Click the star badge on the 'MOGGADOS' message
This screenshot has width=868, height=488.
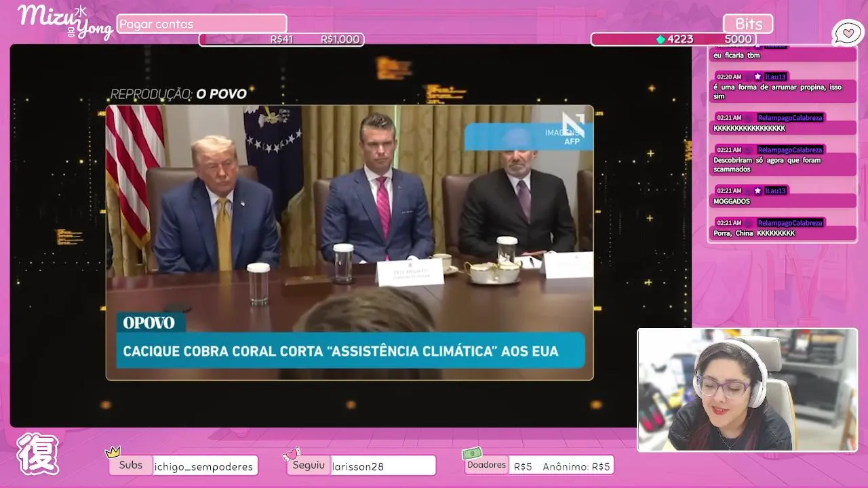[757, 190]
